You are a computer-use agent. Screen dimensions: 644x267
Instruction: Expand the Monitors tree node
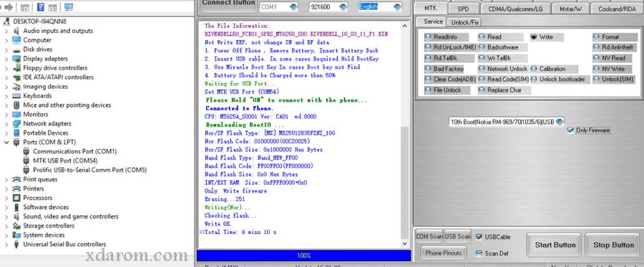pos(6,115)
